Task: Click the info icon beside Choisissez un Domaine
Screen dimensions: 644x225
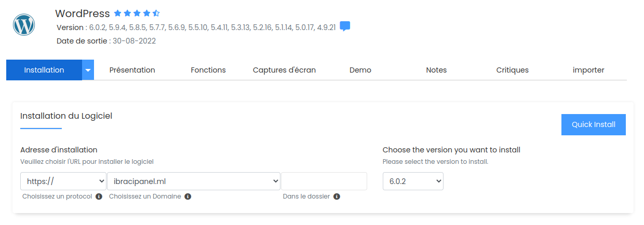Action: [x=188, y=197]
